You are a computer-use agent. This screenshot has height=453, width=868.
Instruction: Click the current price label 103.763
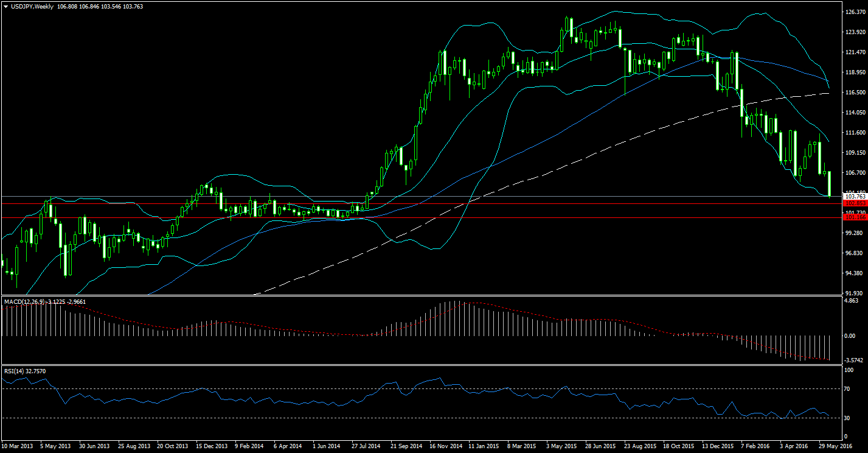pos(855,197)
